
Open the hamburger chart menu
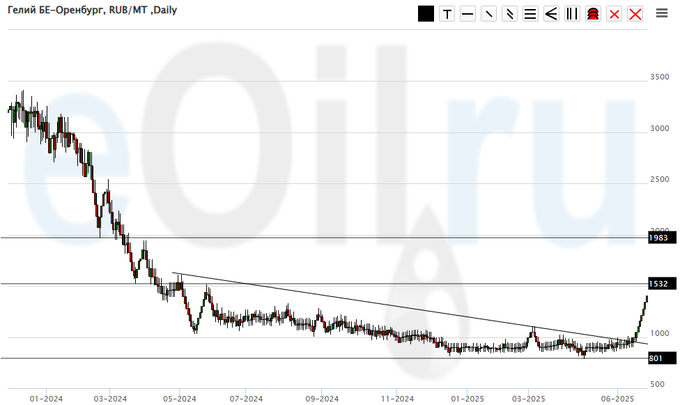tap(662, 13)
